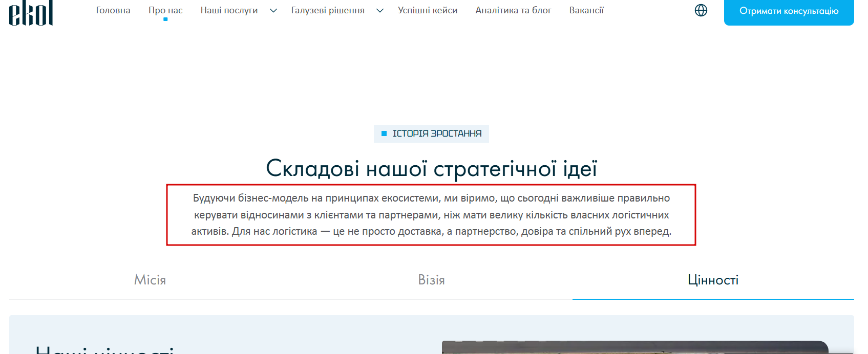Screen dimensions: 868x354
Task: Open the Успішні кейси page
Action: [x=428, y=10]
